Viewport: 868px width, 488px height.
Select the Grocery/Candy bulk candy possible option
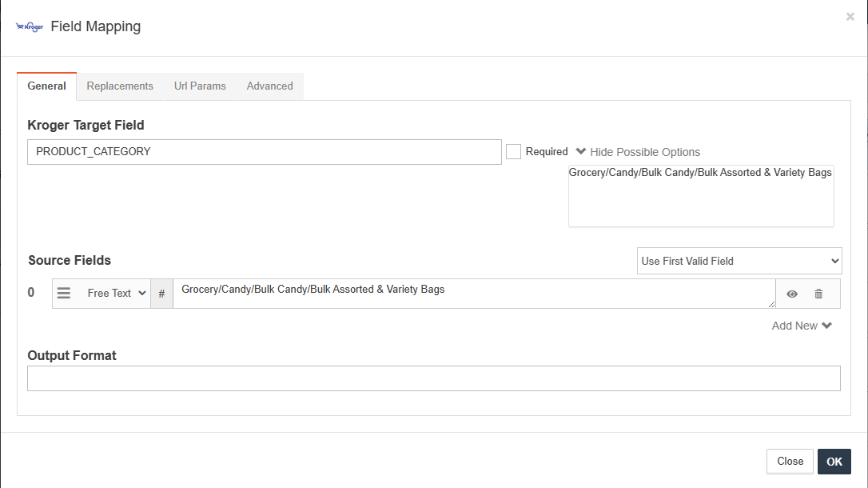[x=701, y=172]
